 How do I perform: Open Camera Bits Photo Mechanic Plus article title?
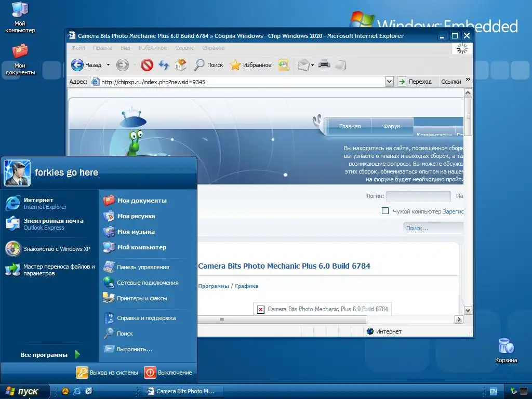point(284,266)
